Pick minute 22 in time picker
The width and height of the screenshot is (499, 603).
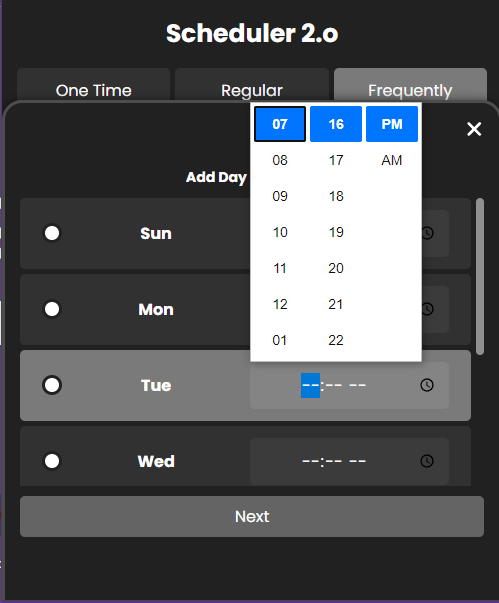pyautogui.click(x=336, y=340)
